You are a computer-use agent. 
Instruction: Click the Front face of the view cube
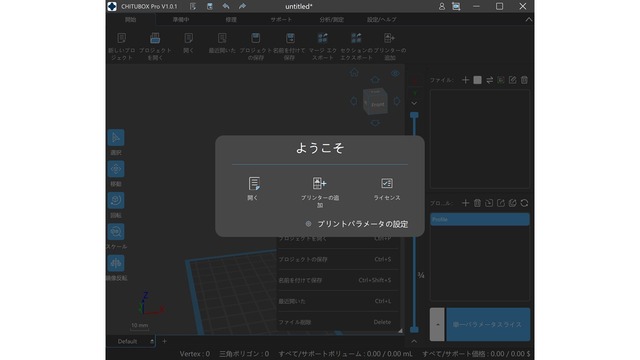coord(378,104)
